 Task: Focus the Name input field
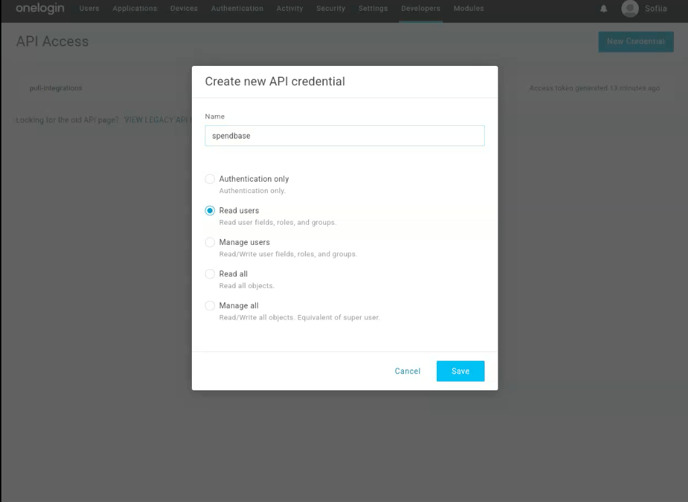tap(344, 136)
